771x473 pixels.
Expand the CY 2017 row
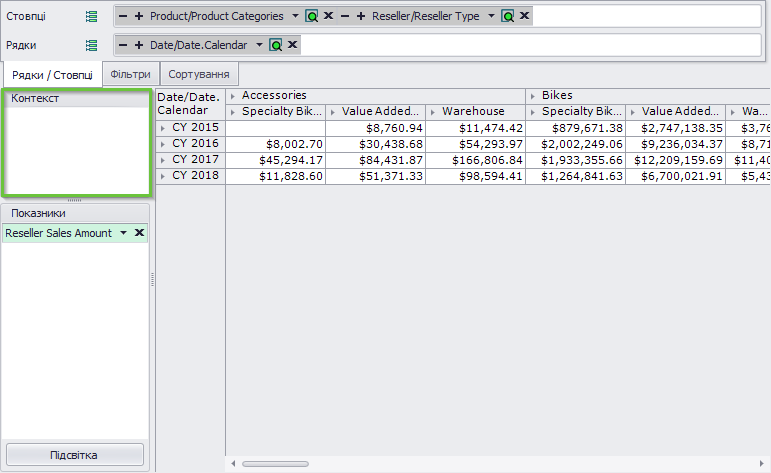163,160
